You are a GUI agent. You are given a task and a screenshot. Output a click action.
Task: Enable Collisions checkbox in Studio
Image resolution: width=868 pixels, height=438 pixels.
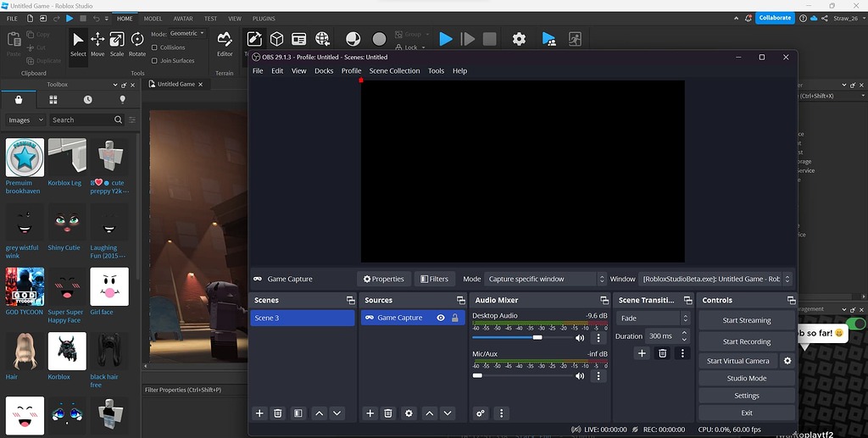(154, 47)
